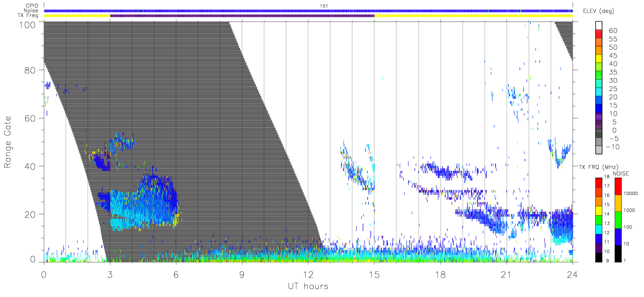This screenshot has width=644, height=297.
Task: Pick the black bottom segment of TX FRQ colorbar
Action: [599, 257]
